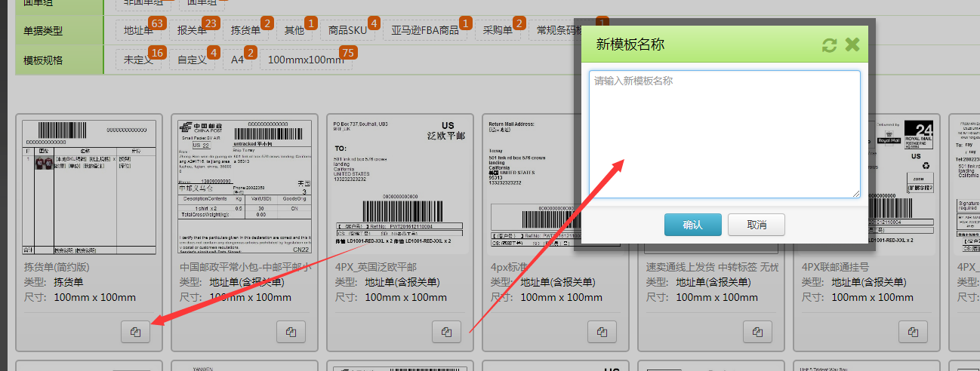Copy the 4PX_英国泛欧平邮 template
The image size is (980, 371).
tap(446, 332)
